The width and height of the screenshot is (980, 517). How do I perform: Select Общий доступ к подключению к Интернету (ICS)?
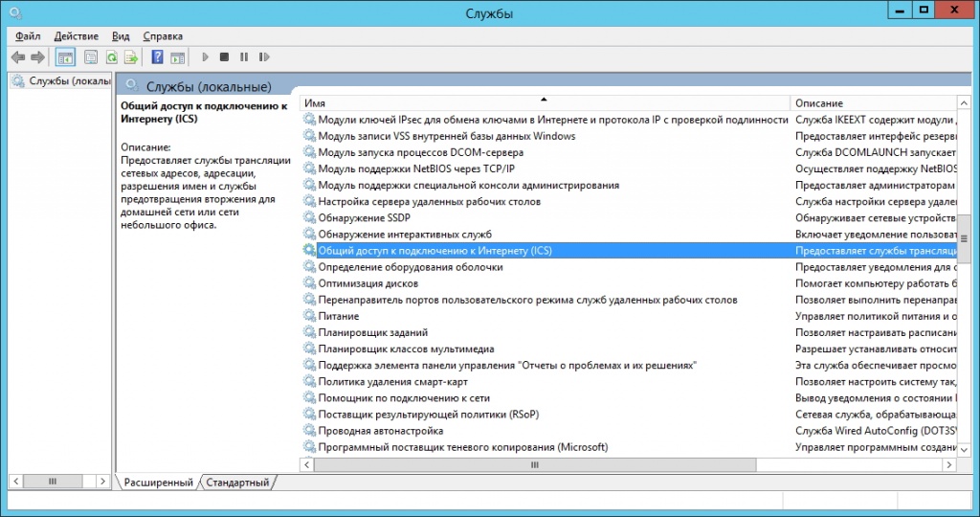[x=435, y=250]
